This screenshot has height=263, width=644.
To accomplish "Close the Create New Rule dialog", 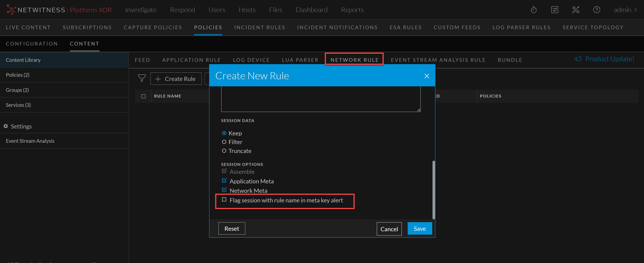I will click(x=426, y=76).
